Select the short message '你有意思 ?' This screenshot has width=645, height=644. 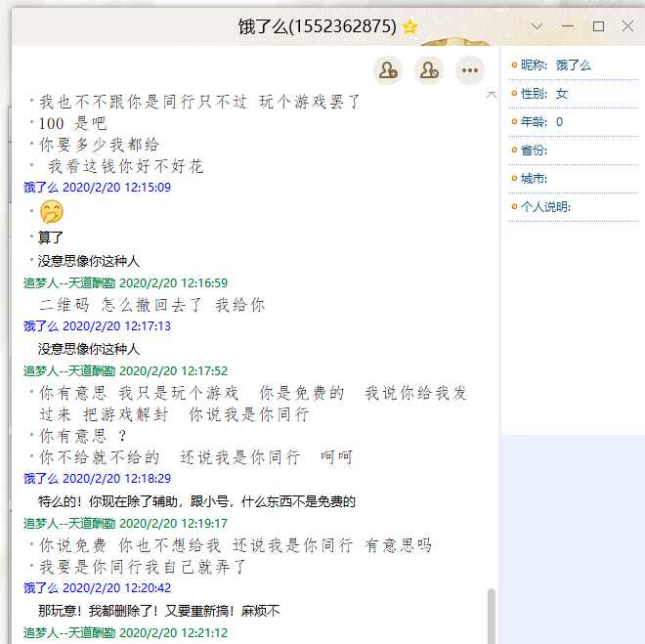pos(83,436)
